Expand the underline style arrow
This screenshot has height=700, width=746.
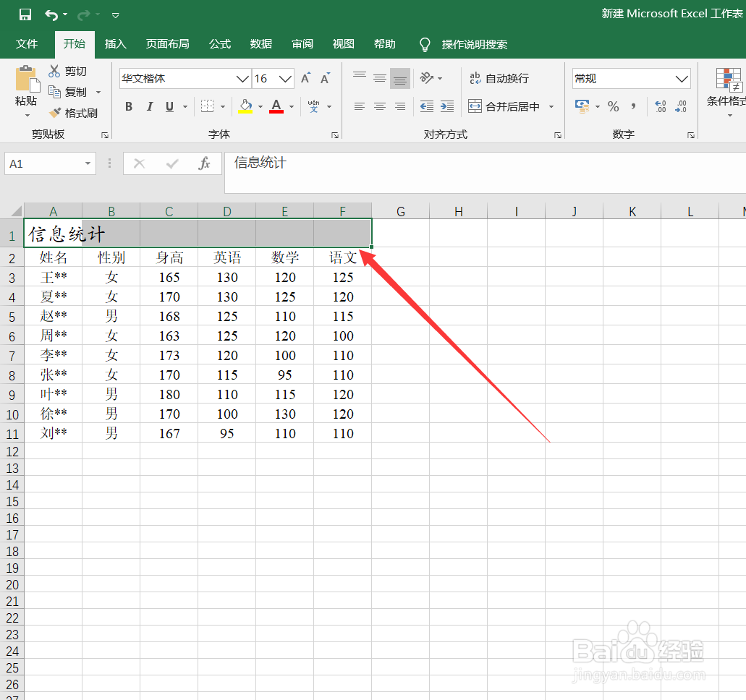pyautogui.click(x=185, y=107)
